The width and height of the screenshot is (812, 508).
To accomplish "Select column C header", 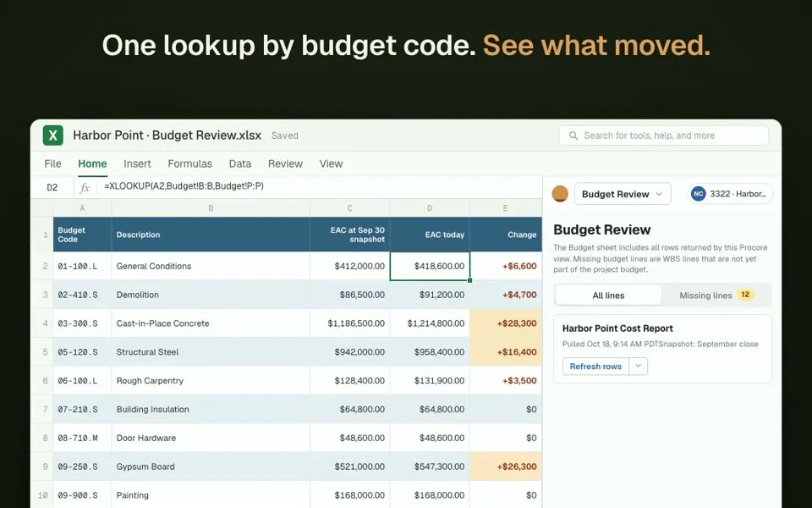I will coord(349,208).
